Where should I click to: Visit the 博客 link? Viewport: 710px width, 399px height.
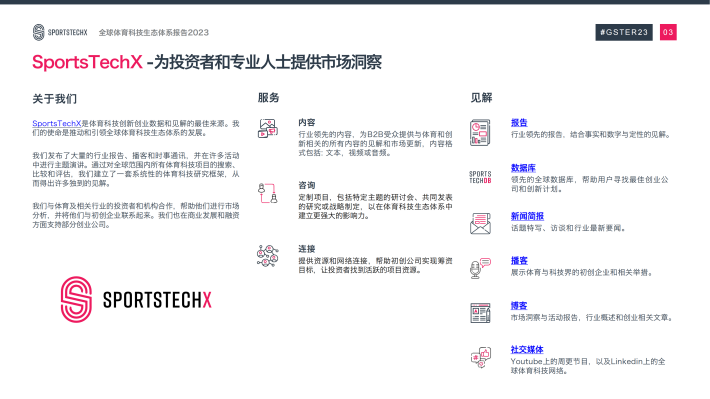(519, 306)
